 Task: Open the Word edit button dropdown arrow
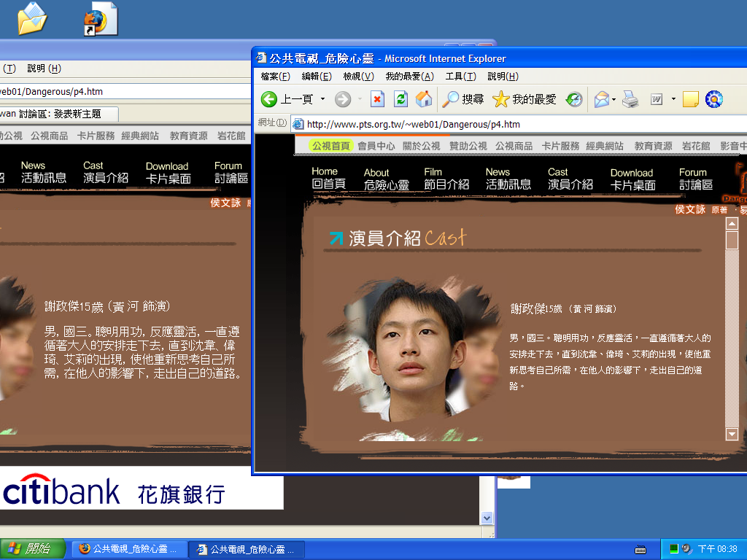(x=673, y=99)
